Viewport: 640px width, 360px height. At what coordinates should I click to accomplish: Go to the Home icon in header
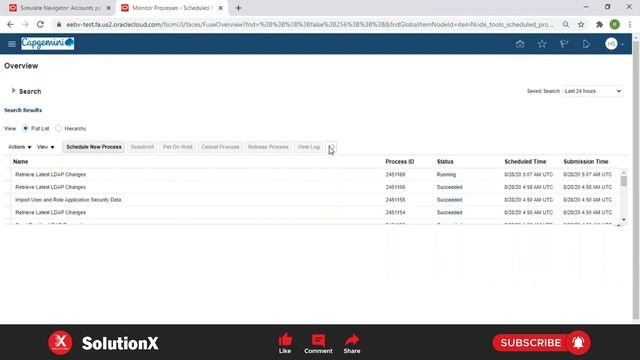[520, 44]
